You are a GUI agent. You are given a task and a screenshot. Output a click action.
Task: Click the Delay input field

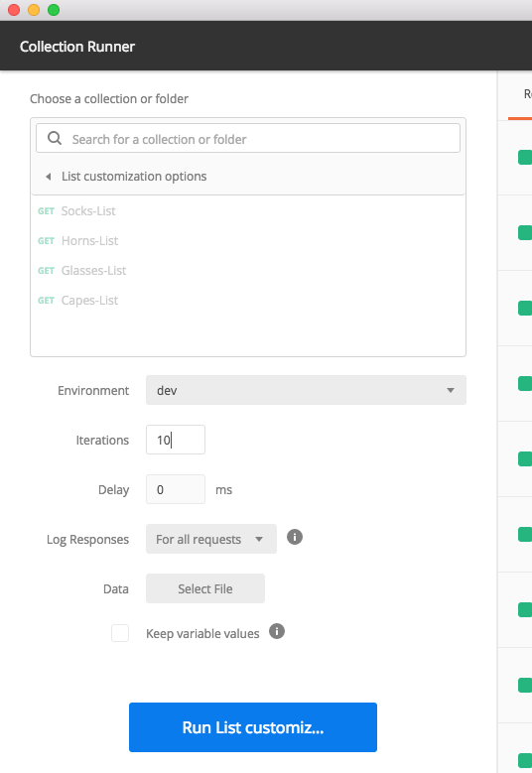[x=176, y=489]
